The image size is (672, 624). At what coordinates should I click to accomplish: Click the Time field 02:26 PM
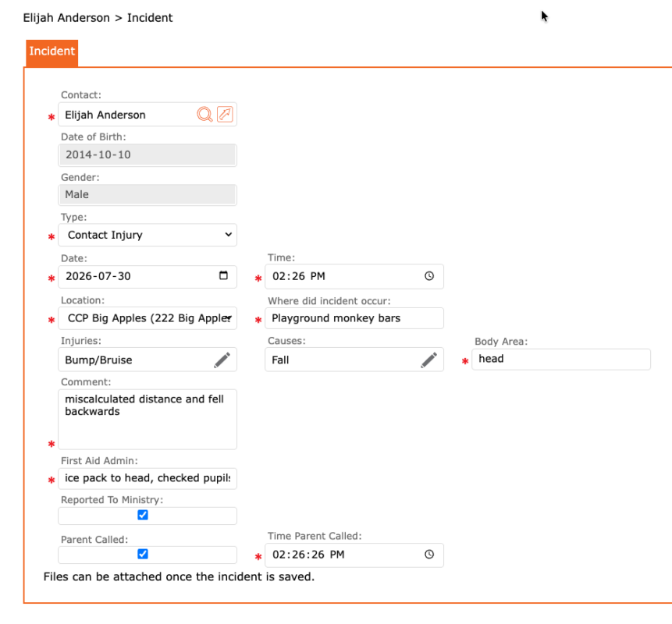click(x=354, y=276)
